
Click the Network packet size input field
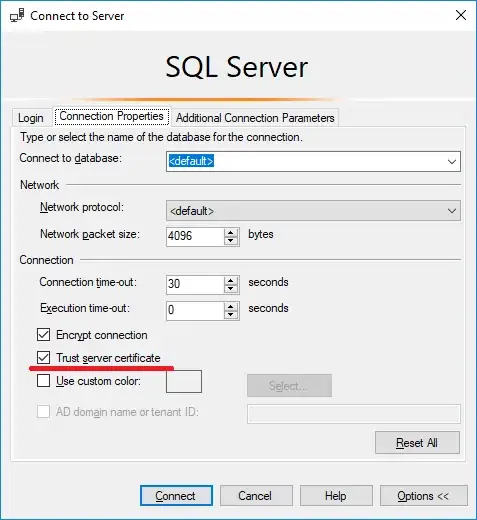[195, 237]
